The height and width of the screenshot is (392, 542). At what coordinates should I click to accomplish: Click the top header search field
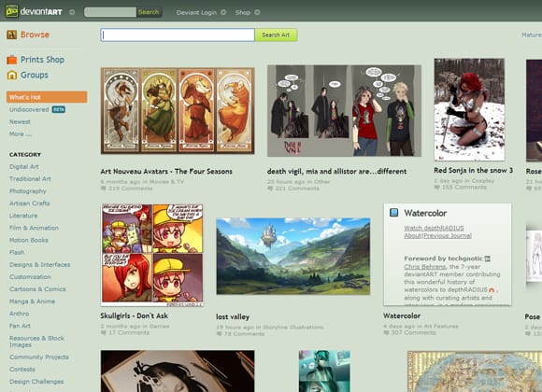110,12
